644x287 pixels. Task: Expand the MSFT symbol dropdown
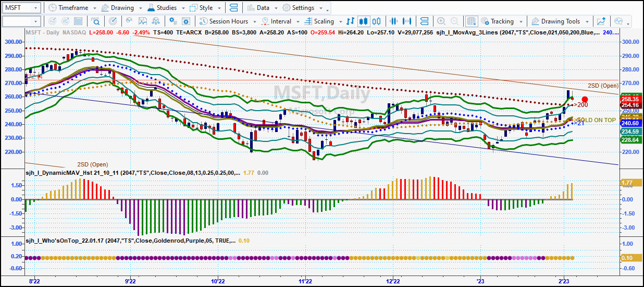click(35, 8)
